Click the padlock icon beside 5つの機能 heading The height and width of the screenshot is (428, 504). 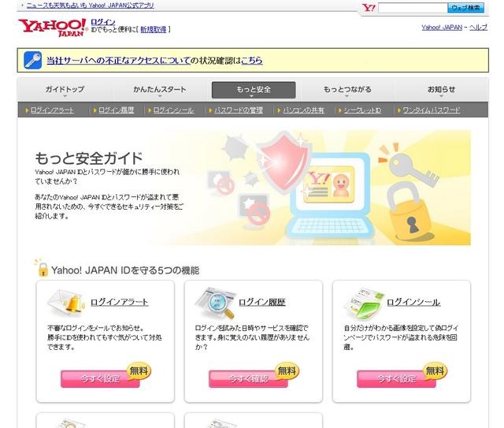(x=42, y=268)
